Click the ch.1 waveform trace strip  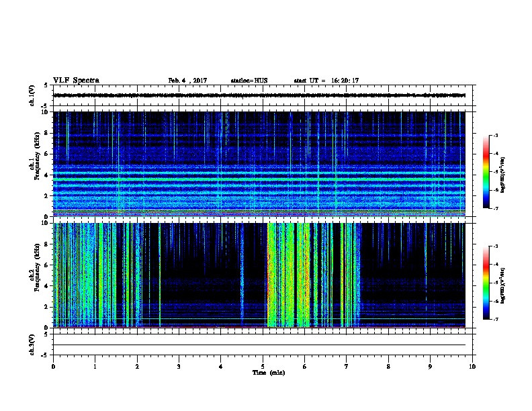pos(259,95)
